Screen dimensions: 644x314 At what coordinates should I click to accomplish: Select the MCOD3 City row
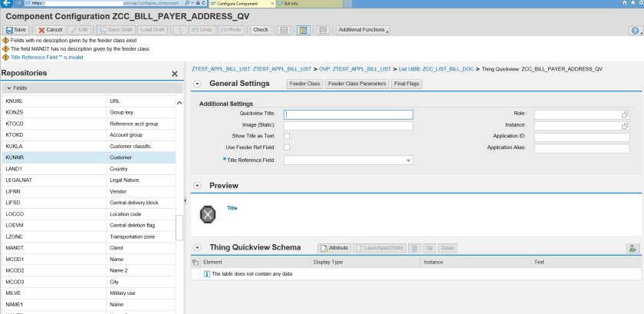[89, 283]
